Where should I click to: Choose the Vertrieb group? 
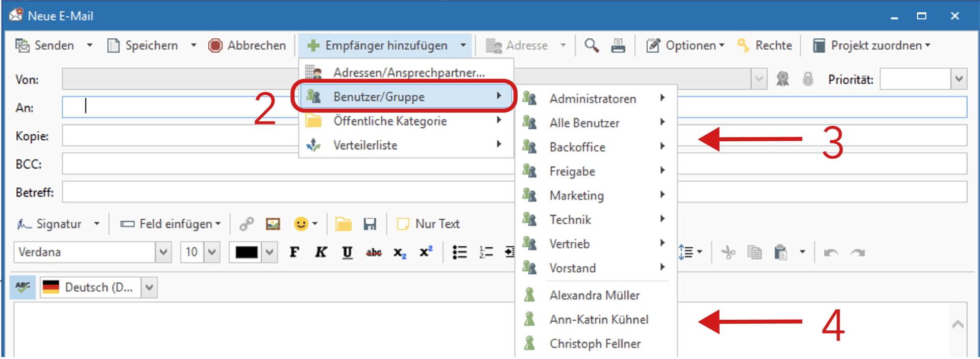pos(596,244)
